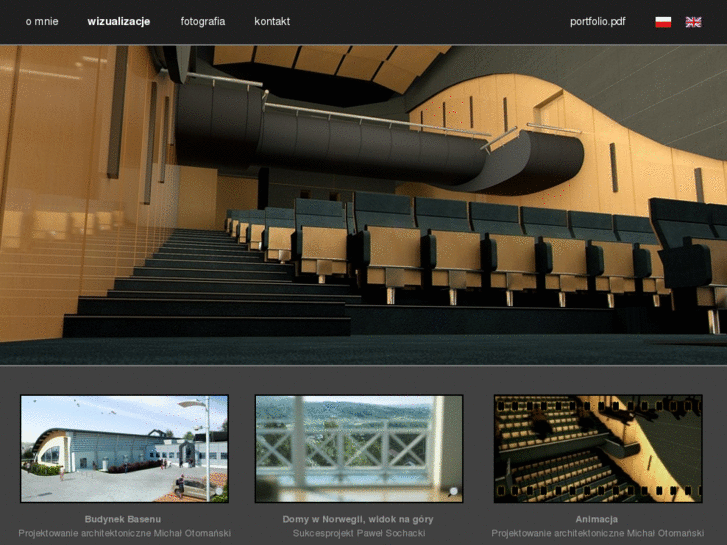Switch site language to Polish flag
The image size is (727, 545).
(x=663, y=22)
